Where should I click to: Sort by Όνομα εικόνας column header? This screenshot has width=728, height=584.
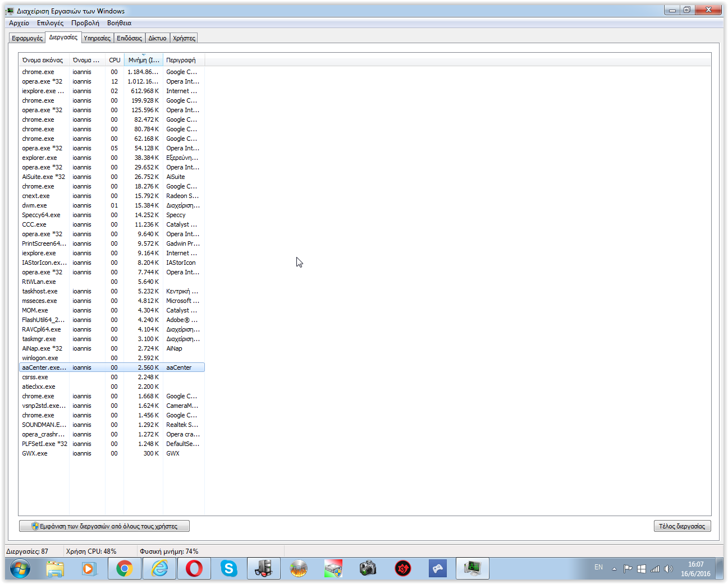pyautogui.click(x=44, y=60)
